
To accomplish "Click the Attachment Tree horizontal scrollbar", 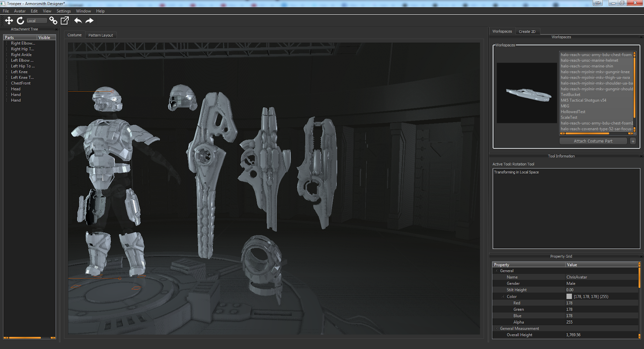I will coord(29,338).
